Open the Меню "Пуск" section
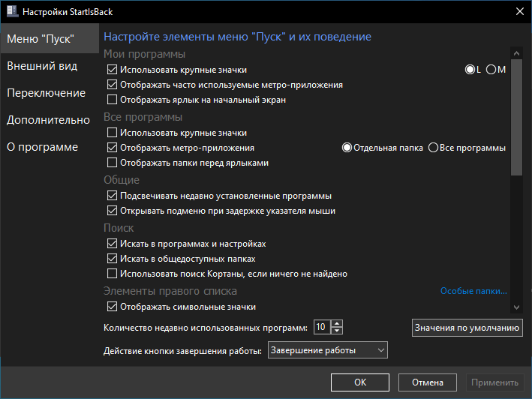532x399 pixels. tap(50, 39)
